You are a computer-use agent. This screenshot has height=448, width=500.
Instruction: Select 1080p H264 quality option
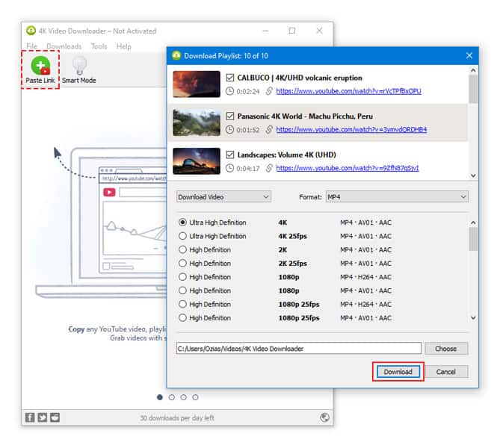coord(182,277)
